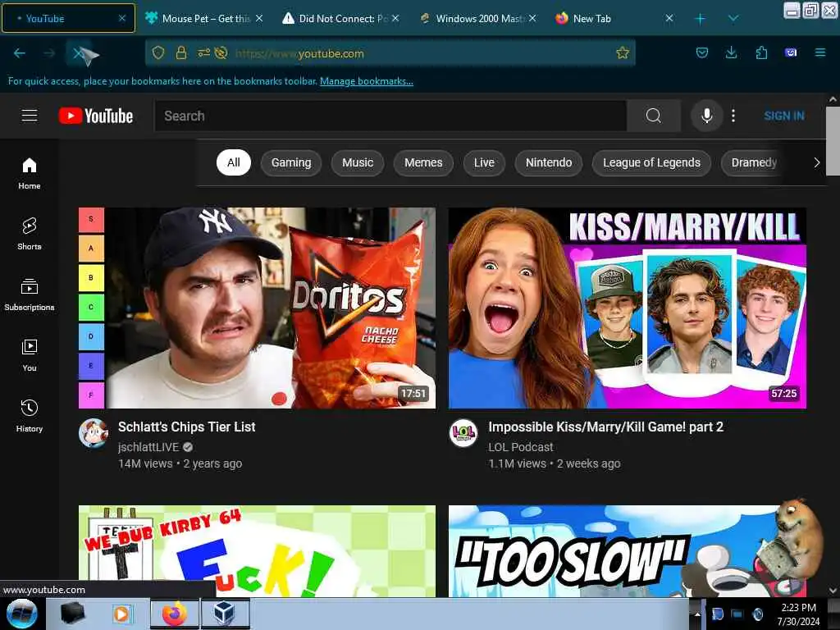Click the YouTube logo
The height and width of the screenshot is (630, 840).
click(96, 116)
